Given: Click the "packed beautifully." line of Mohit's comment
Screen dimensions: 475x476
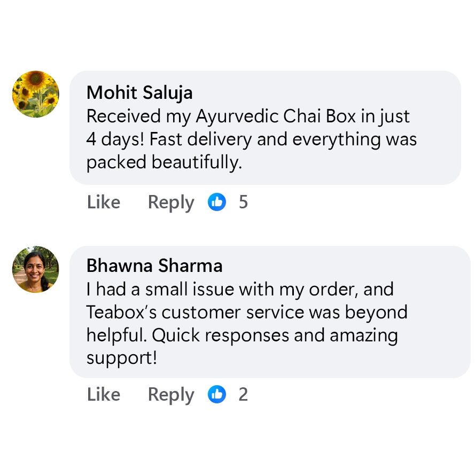Looking at the screenshot, I should click(x=164, y=162).
